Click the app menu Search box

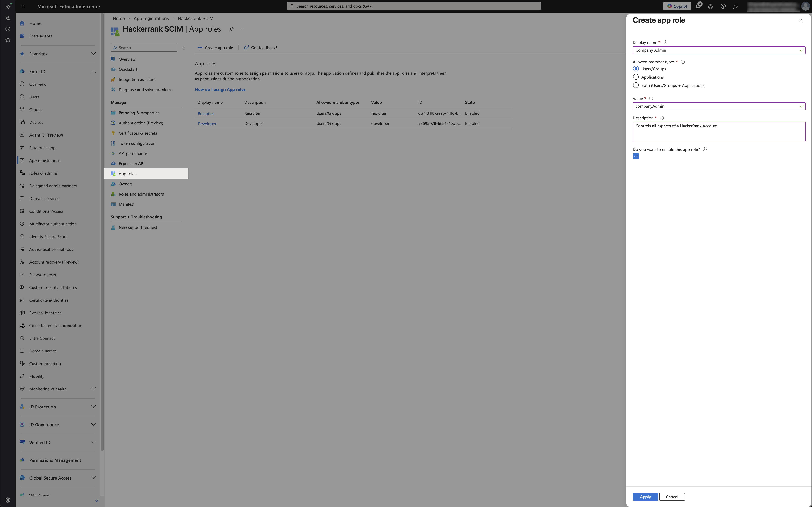coord(144,48)
